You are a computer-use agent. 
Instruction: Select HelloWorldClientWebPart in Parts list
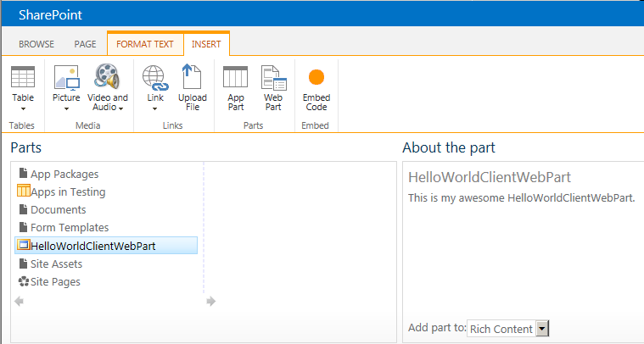(x=106, y=246)
